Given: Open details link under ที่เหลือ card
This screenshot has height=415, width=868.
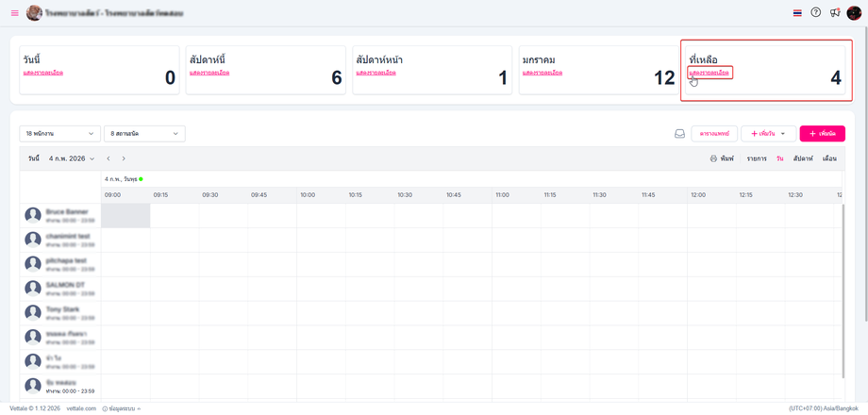Looking at the screenshot, I should (709, 73).
